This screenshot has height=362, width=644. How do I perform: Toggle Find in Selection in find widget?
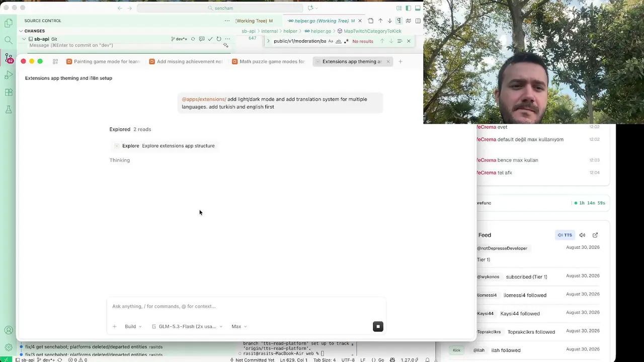point(399,41)
